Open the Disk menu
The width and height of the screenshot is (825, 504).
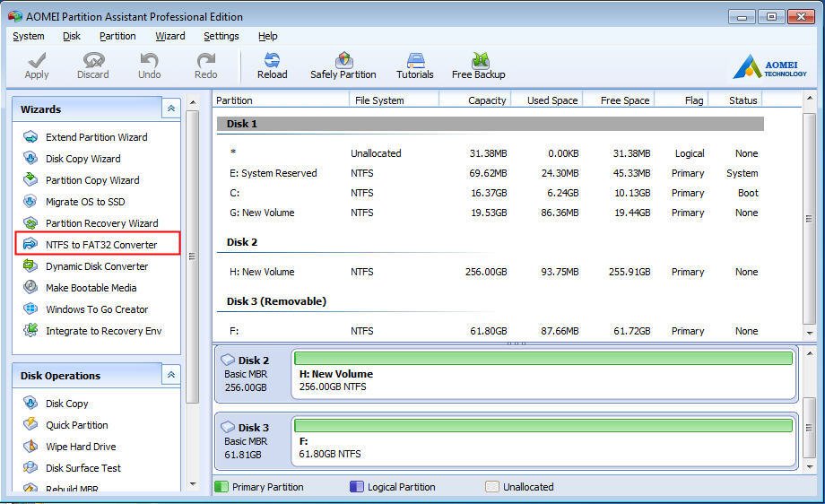[72, 36]
